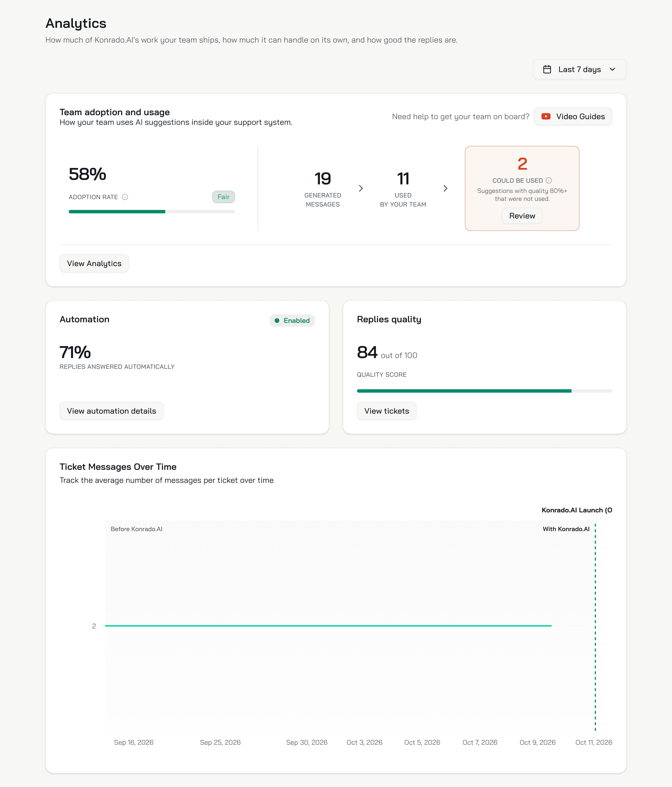
Task: Open View tickets
Action: point(386,411)
